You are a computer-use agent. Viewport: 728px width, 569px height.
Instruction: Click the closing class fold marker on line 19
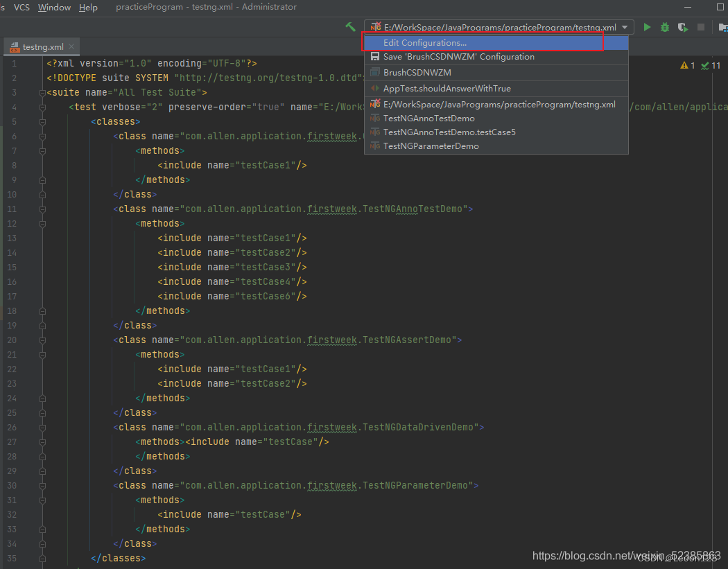coord(43,326)
